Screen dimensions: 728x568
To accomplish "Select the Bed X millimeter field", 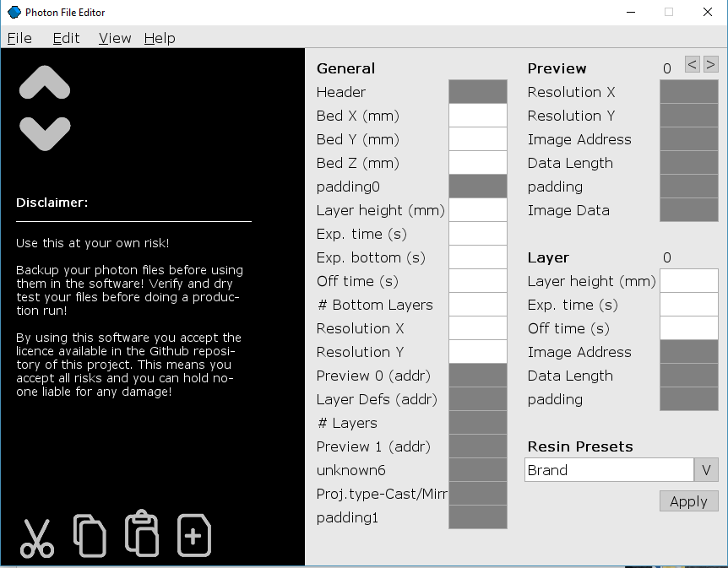I will tap(477, 115).
